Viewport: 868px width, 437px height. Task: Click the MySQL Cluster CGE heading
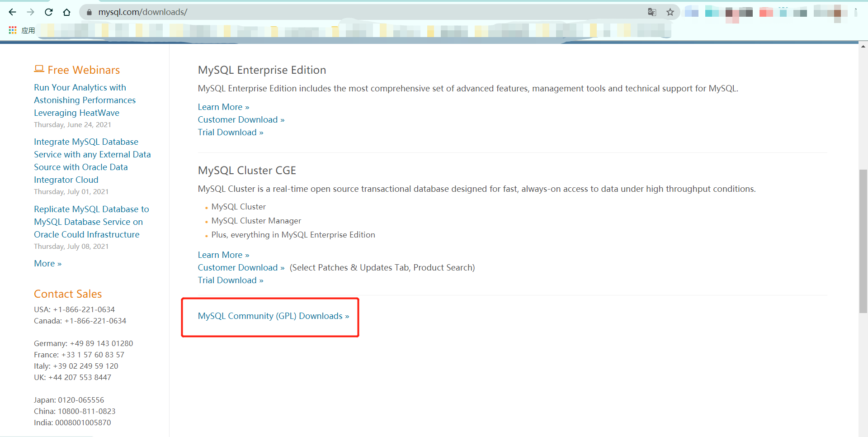coord(247,170)
